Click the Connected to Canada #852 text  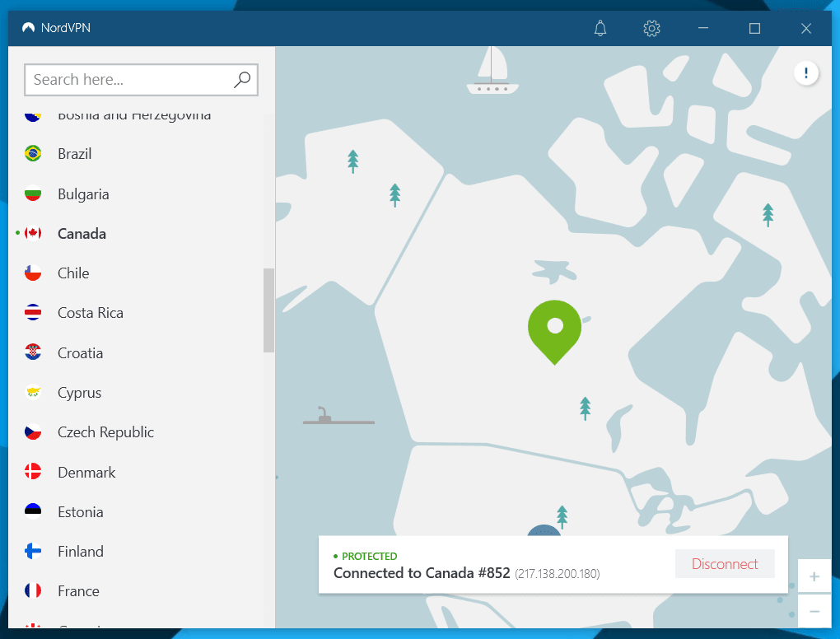coord(422,573)
